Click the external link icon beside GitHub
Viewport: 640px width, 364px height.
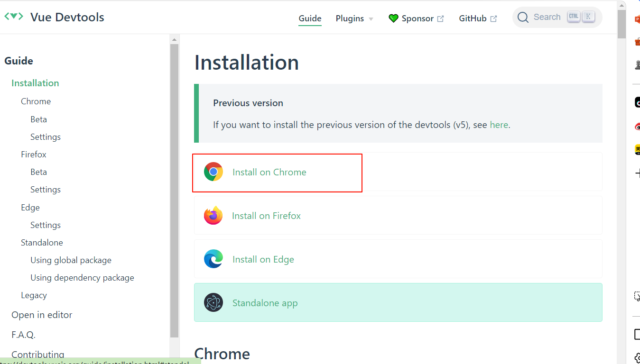(493, 18)
